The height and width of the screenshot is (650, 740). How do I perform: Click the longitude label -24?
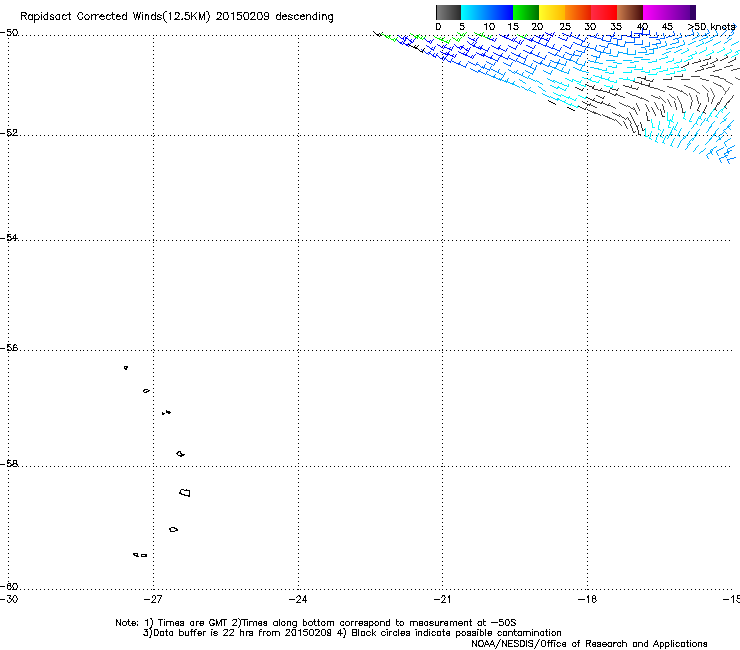[298, 599]
